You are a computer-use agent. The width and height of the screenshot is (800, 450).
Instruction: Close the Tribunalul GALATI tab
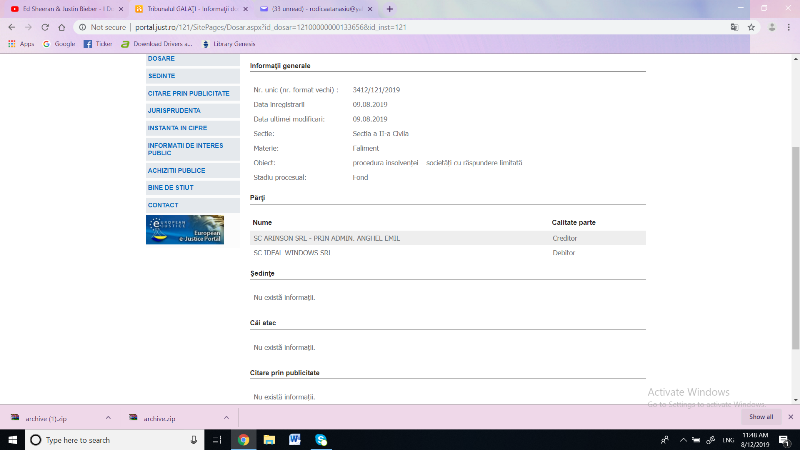coord(245,9)
